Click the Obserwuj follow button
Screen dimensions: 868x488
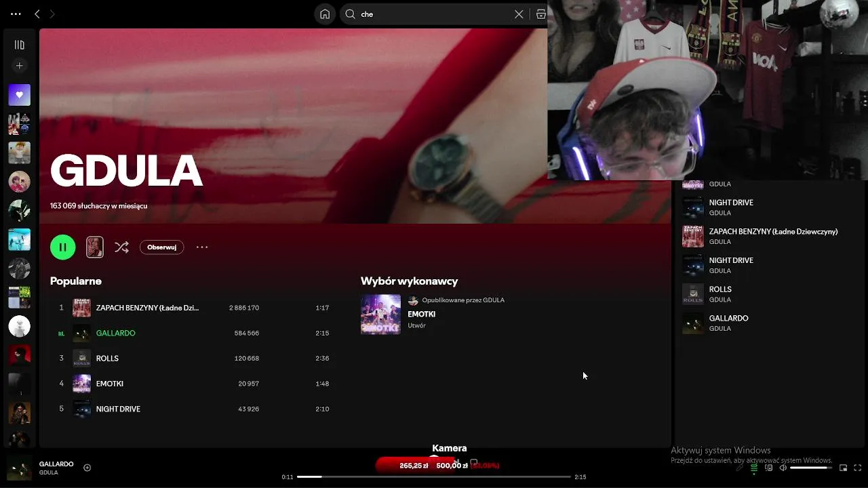[x=161, y=247]
